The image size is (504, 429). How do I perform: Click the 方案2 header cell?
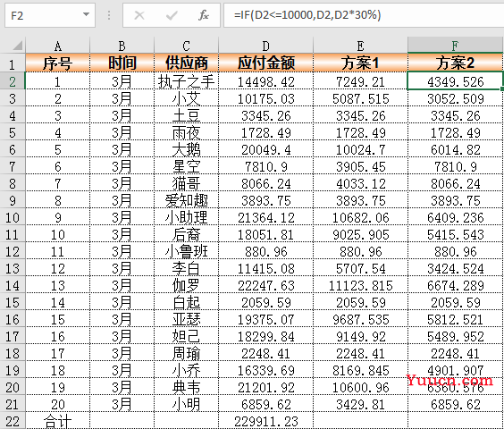click(x=455, y=63)
